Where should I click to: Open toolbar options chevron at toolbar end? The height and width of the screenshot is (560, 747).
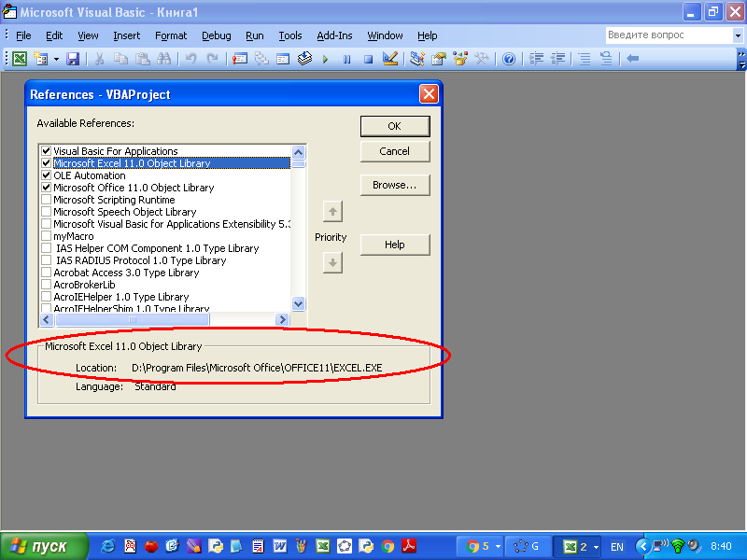coord(741,60)
